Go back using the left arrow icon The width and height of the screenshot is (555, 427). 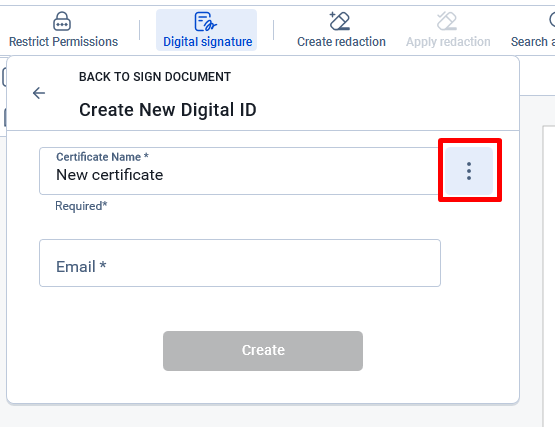[x=39, y=93]
